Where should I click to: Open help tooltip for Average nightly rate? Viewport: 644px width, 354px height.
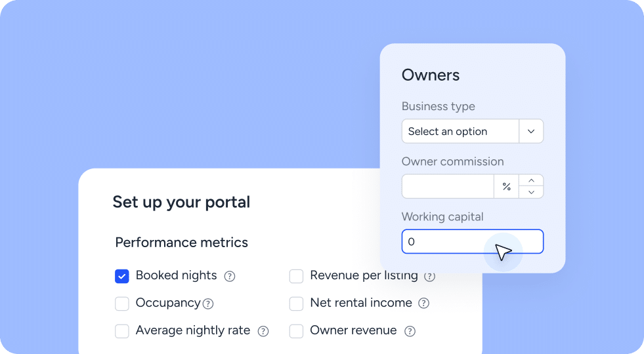(x=263, y=331)
